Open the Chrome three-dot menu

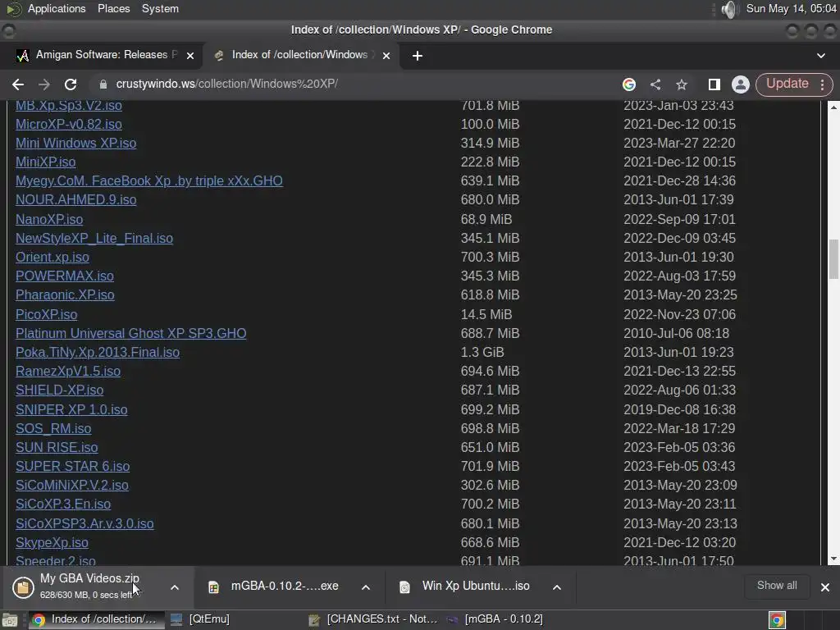pos(822,84)
